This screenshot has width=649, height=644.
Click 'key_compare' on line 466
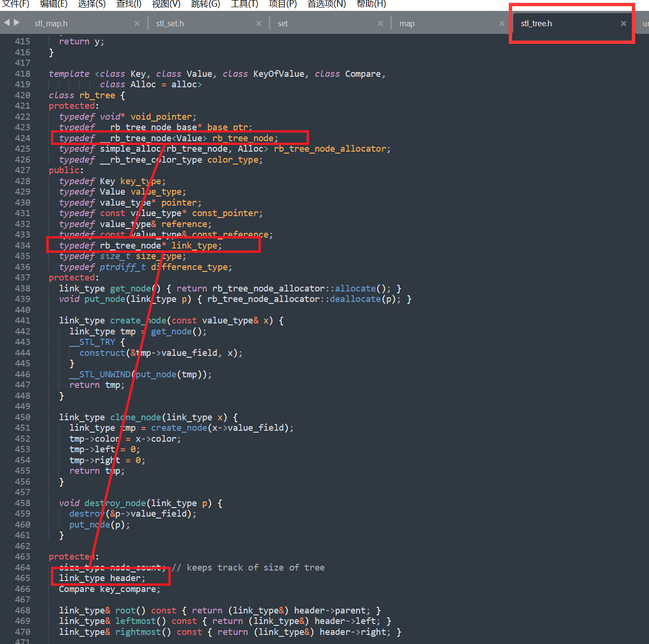coord(128,589)
